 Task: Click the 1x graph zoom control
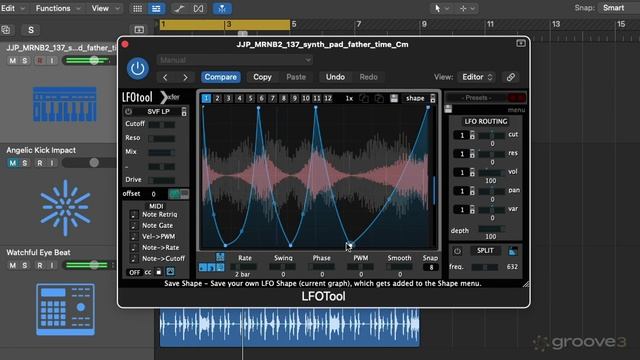349,98
